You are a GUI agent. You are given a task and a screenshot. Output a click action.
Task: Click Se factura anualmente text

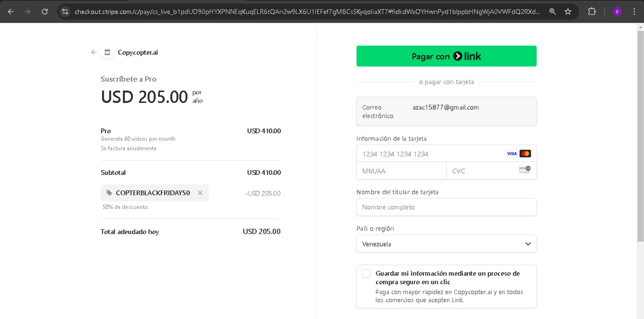point(128,148)
